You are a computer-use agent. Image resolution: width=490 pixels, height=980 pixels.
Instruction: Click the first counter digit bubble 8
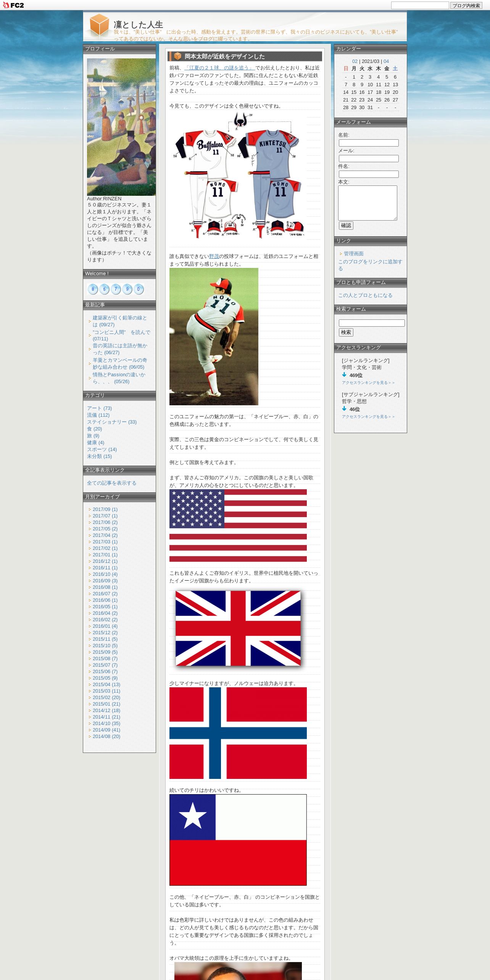tap(93, 289)
